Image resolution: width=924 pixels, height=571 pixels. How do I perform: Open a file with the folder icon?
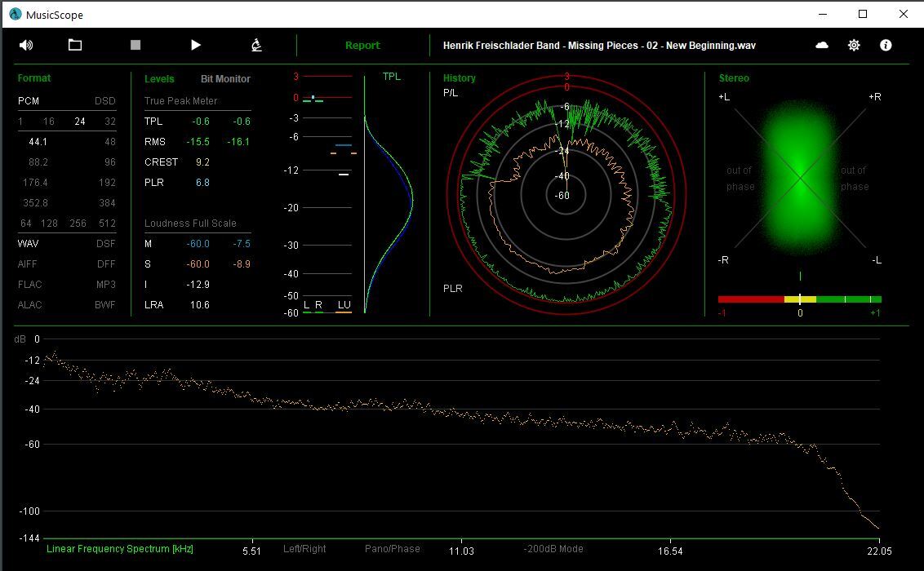point(75,46)
